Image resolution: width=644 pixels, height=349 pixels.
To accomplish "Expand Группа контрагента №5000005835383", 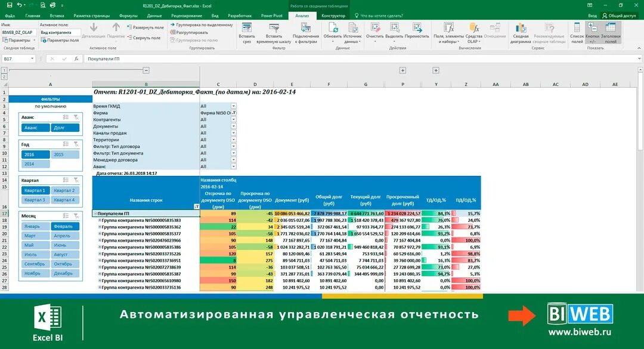I will (100, 220).
